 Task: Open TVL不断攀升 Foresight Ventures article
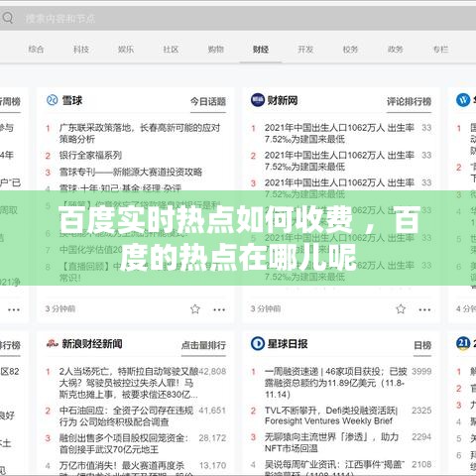(x=331, y=416)
